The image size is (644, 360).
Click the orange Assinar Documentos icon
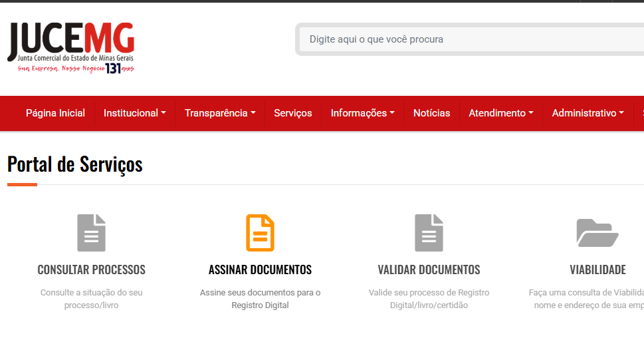pos(260,232)
